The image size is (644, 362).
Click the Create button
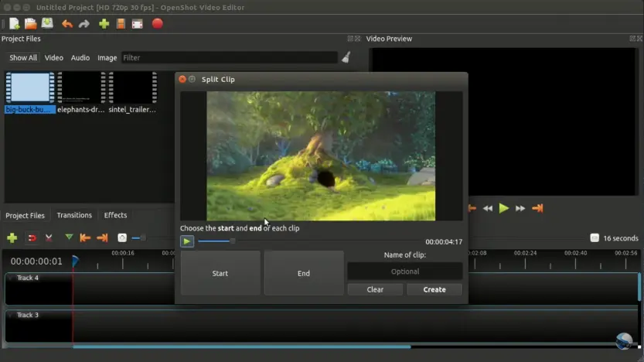pyautogui.click(x=434, y=290)
